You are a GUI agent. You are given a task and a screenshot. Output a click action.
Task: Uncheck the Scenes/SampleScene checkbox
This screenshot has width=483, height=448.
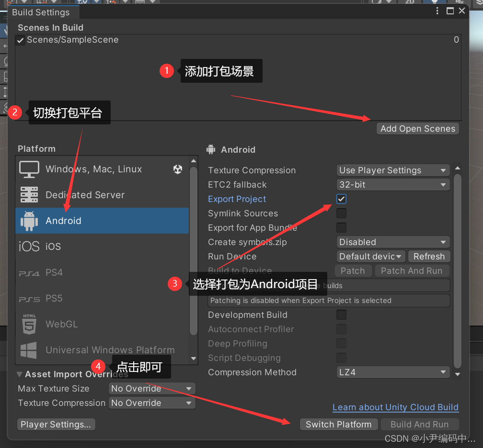20,40
